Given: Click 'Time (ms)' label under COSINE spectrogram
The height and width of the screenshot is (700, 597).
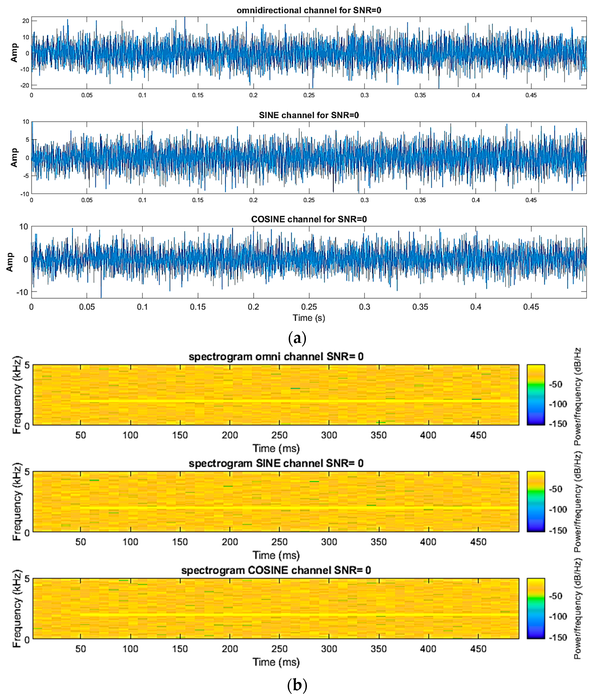Looking at the screenshot, I should pos(276,662).
